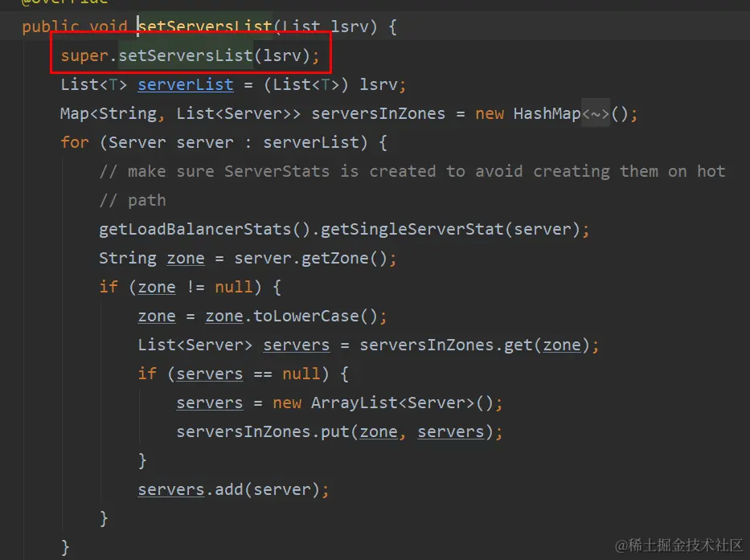
Task: Click getLoadBalancerStats() method call
Action: 205,230
